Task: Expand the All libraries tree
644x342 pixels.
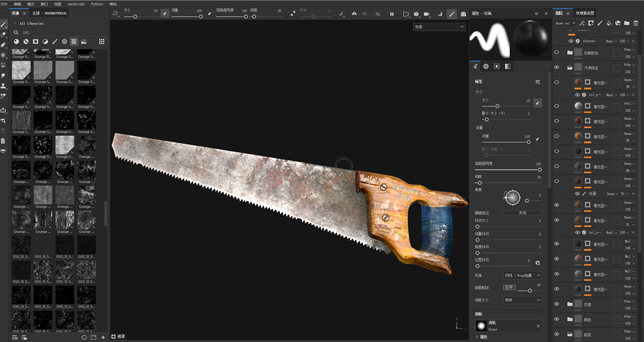Action: (15, 23)
